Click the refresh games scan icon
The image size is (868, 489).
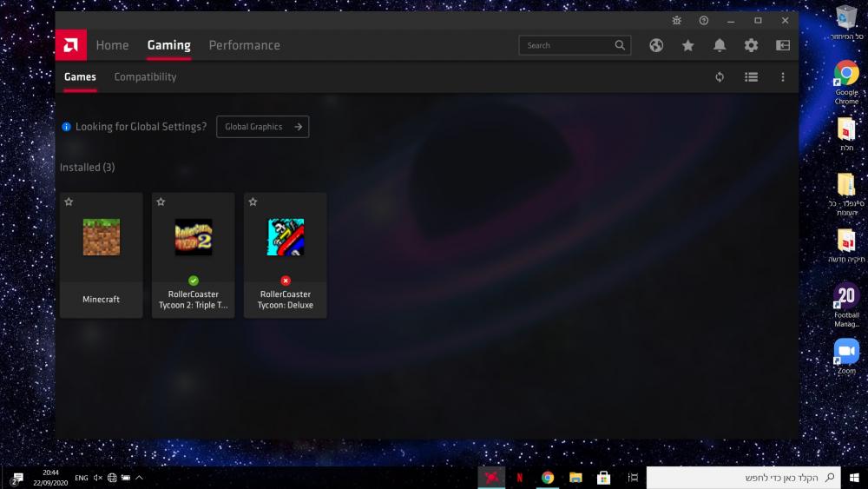click(x=720, y=77)
